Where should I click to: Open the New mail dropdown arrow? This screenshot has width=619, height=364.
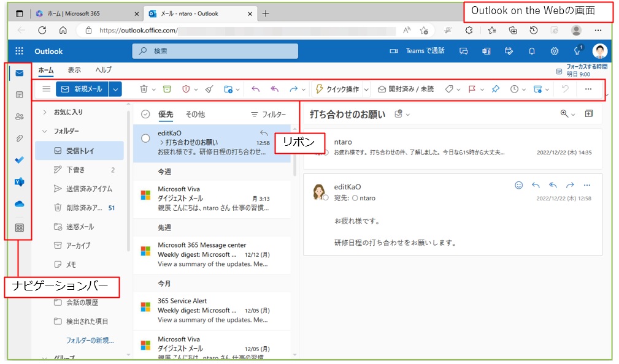(114, 88)
